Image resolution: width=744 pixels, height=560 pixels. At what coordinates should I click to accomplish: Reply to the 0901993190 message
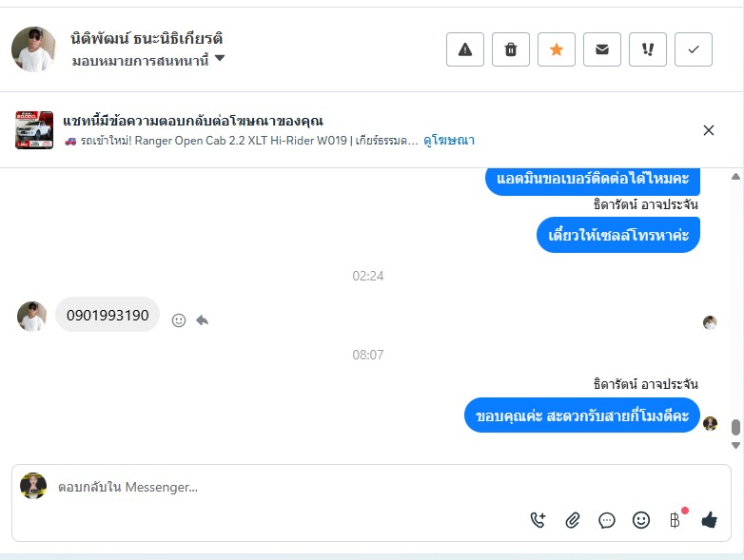[202, 320]
